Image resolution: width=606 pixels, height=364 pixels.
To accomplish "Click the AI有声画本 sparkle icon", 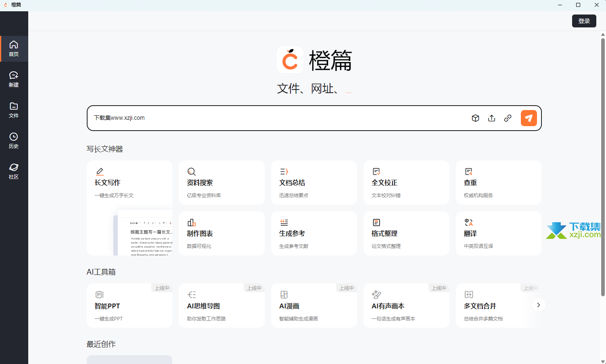I will point(376,295).
